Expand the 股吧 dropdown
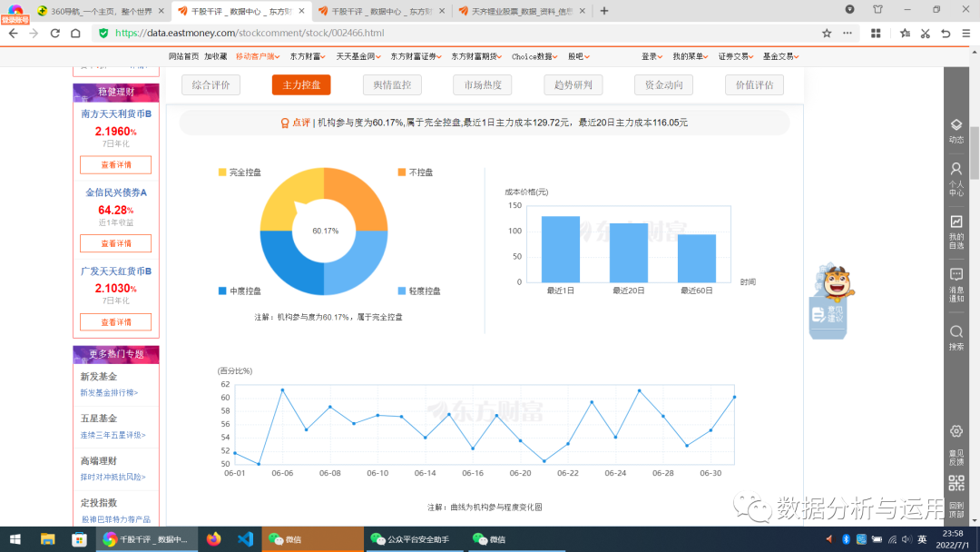This screenshot has width=980, height=552. pyautogui.click(x=579, y=56)
